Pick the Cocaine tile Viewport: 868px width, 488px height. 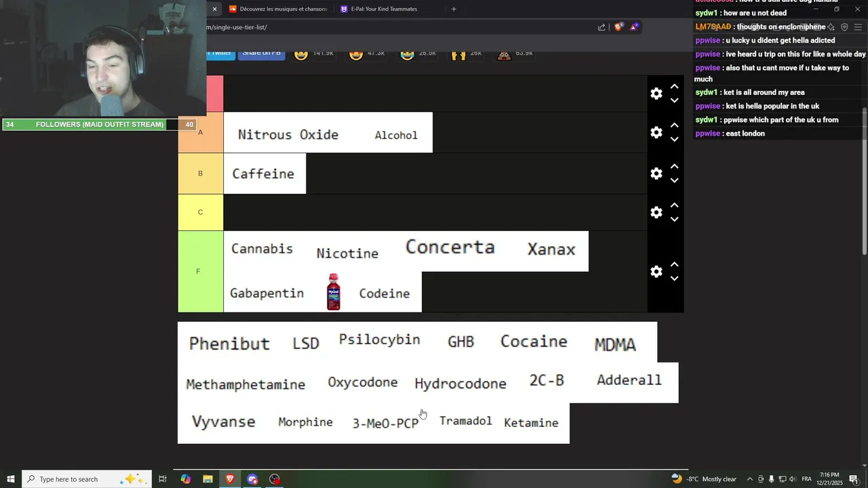(534, 342)
